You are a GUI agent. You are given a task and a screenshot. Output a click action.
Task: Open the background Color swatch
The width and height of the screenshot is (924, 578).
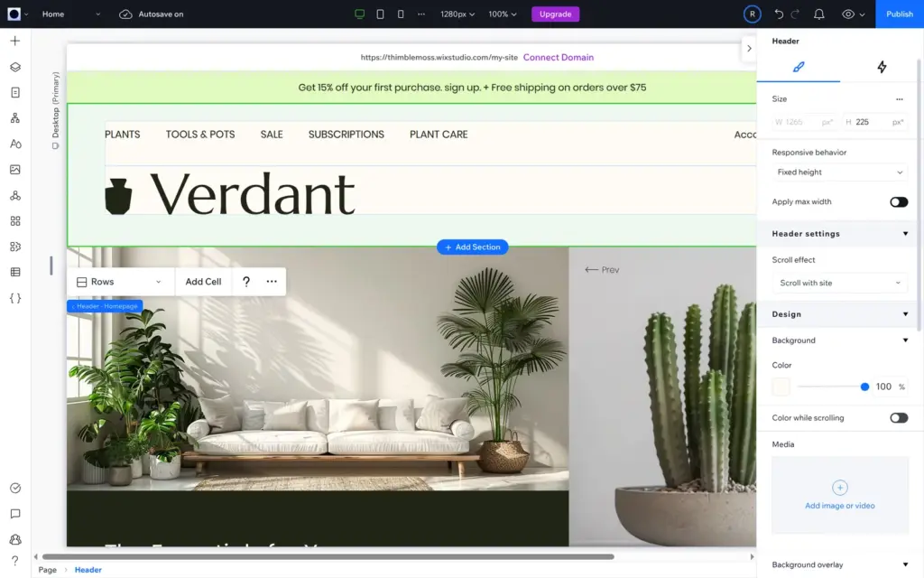[781, 387]
